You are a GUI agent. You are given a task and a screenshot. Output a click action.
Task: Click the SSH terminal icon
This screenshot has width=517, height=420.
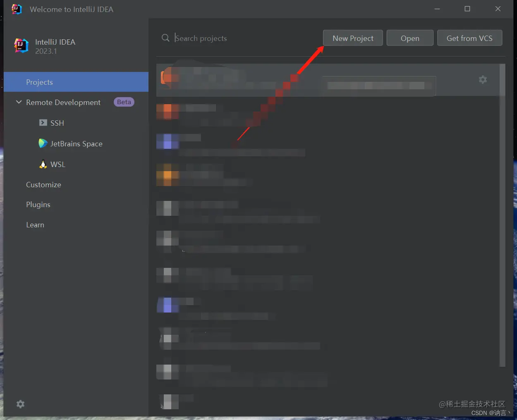coord(43,123)
